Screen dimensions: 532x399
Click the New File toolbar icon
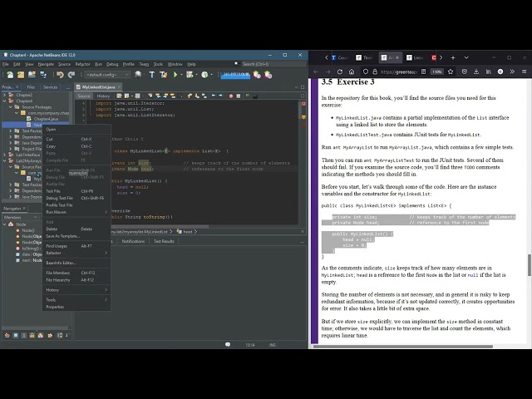pyautogui.click(x=10, y=75)
